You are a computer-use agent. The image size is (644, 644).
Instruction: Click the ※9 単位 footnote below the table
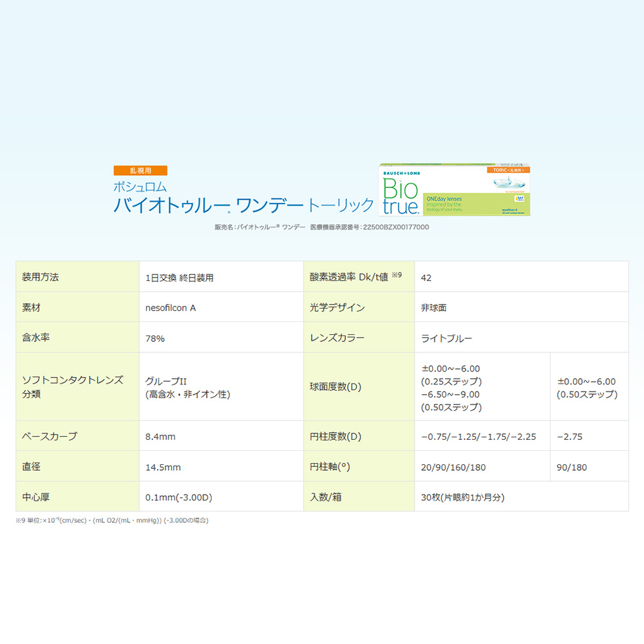[x=112, y=520]
